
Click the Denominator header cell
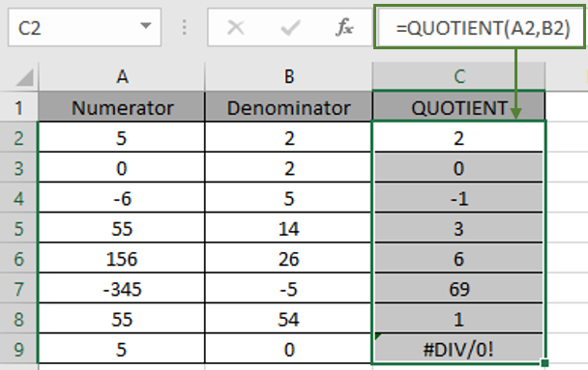point(289,108)
